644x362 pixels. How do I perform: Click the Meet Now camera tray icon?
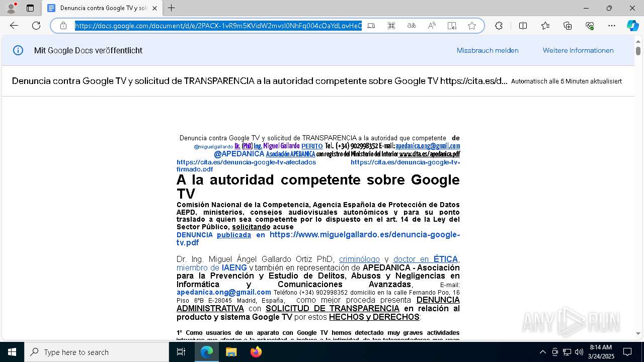point(555,352)
